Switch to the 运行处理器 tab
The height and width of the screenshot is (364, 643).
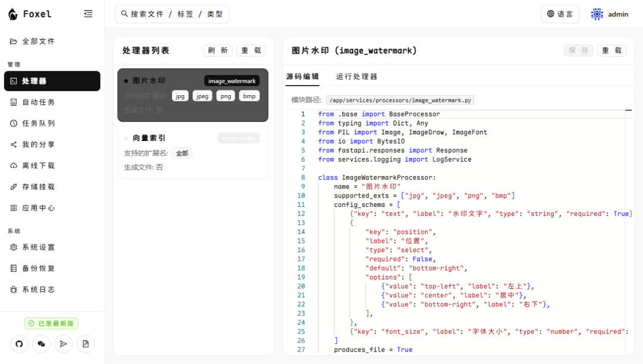[x=357, y=77]
